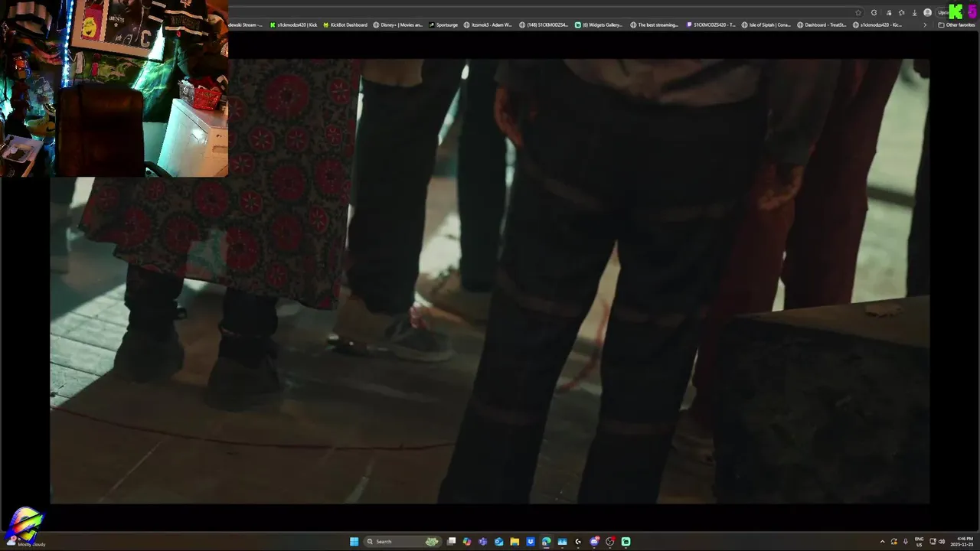980x551 pixels.
Task: Open the Windows Start menu
Action: coord(354,542)
